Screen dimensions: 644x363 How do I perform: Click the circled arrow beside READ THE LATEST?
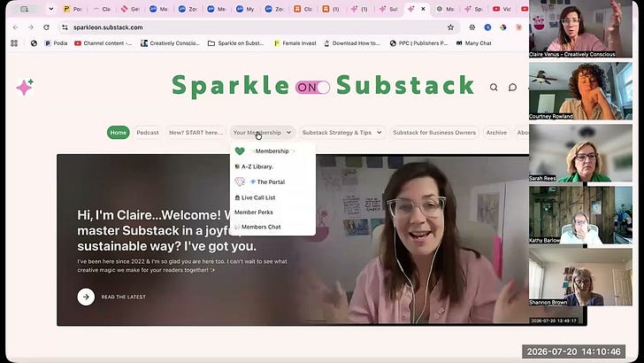point(86,297)
